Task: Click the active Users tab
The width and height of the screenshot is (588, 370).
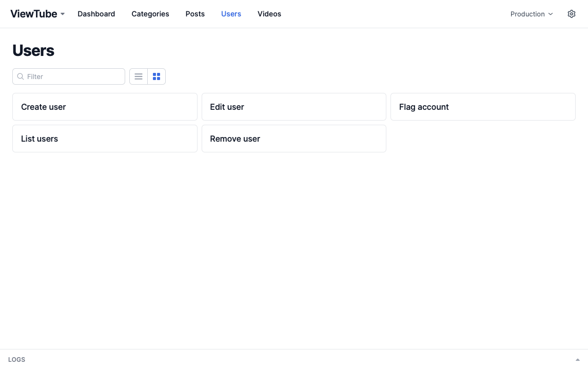Action: pos(231,14)
